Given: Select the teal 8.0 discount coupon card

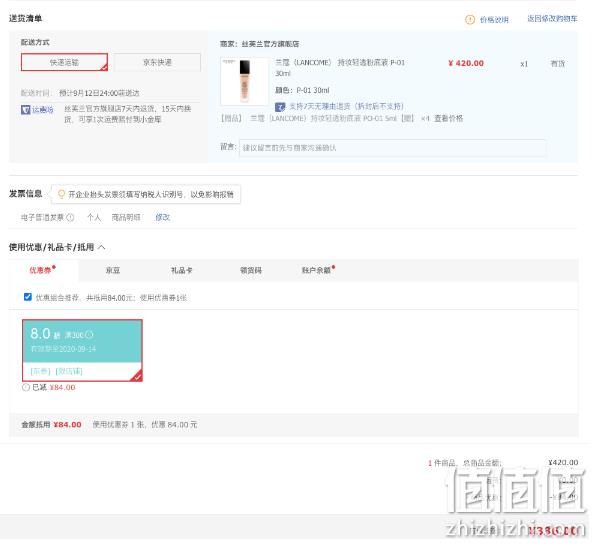Looking at the screenshot, I should click(82, 350).
